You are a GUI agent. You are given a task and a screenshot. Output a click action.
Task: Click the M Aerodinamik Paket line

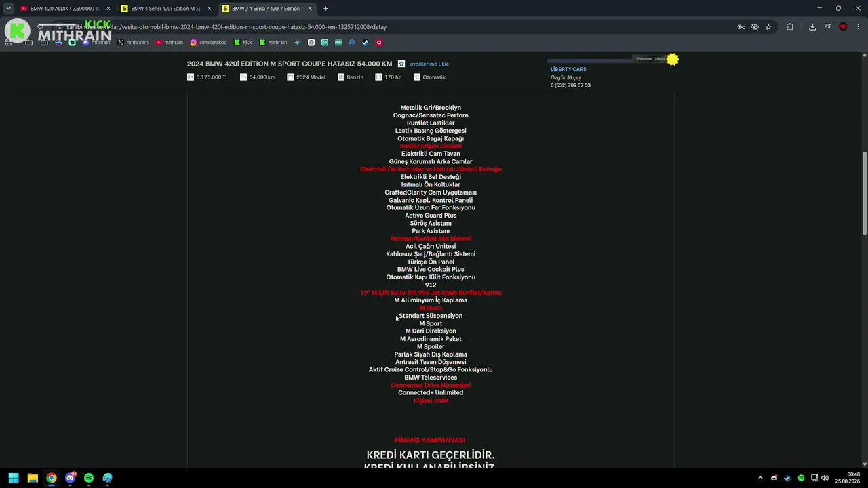click(x=431, y=339)
